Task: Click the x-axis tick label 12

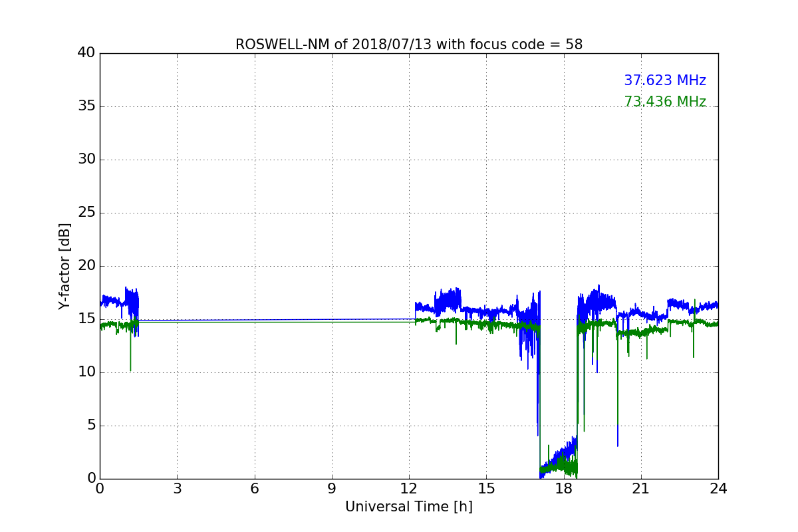Action: 409,489
